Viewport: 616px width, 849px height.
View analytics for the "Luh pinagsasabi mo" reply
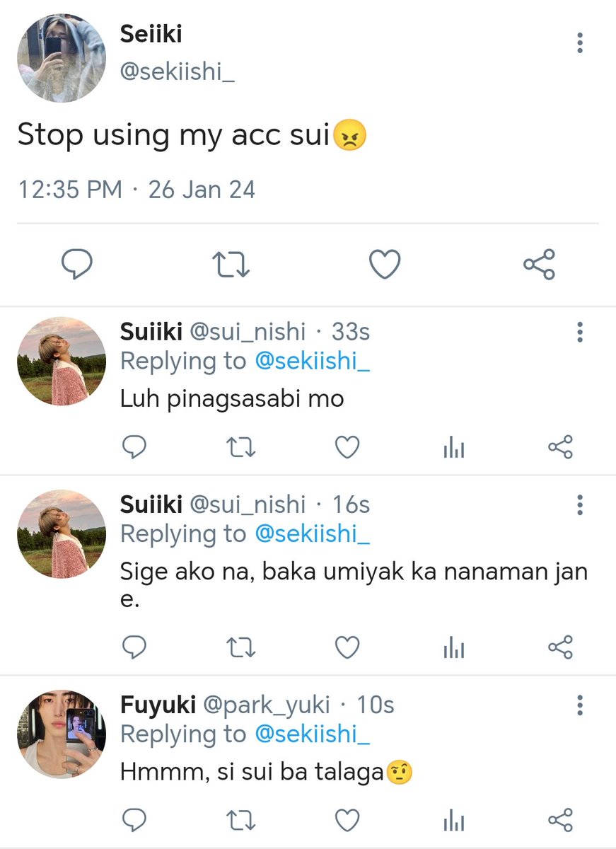click(x=454, y=447)
